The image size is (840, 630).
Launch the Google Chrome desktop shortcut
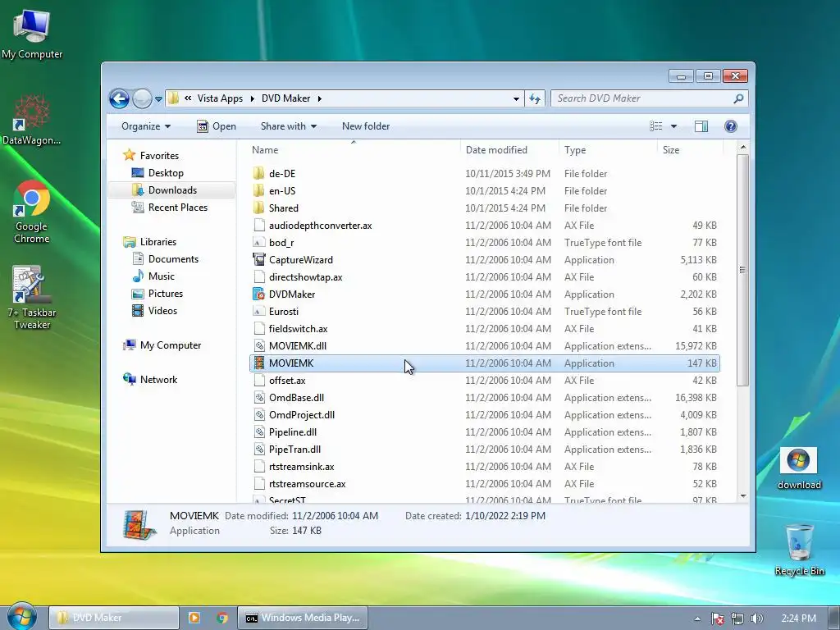tap(32, 212)
